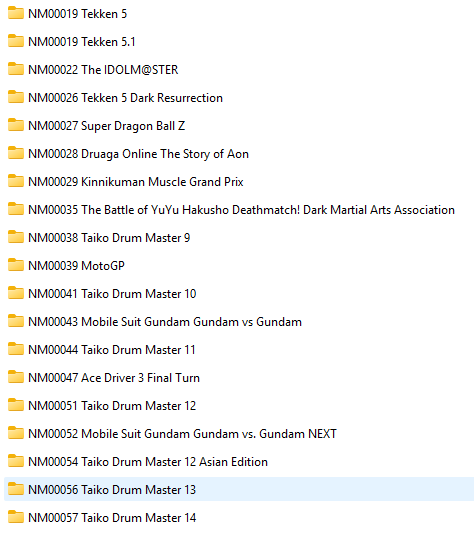Click the folder icon beside NM00019 Tekken 5.1
Viewport: 474px width, 534px height.
click(x=16, y=41)
